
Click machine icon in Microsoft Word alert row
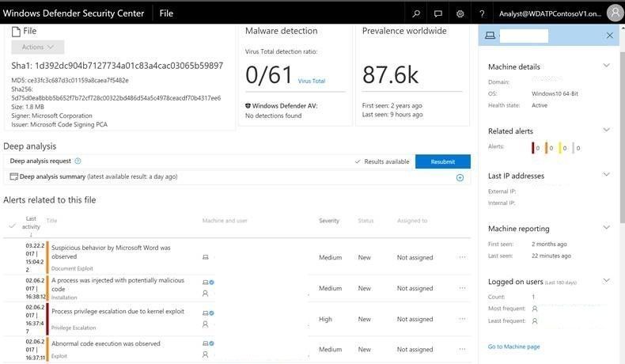[205, 257]
